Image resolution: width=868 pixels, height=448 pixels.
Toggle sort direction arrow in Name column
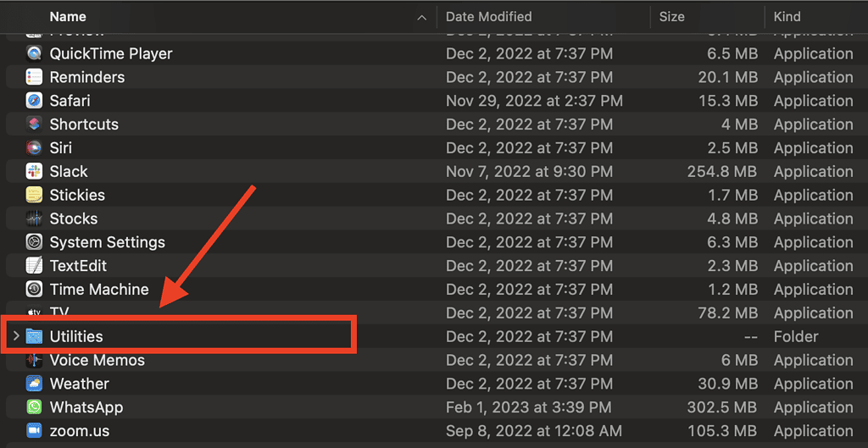point(422,17)
